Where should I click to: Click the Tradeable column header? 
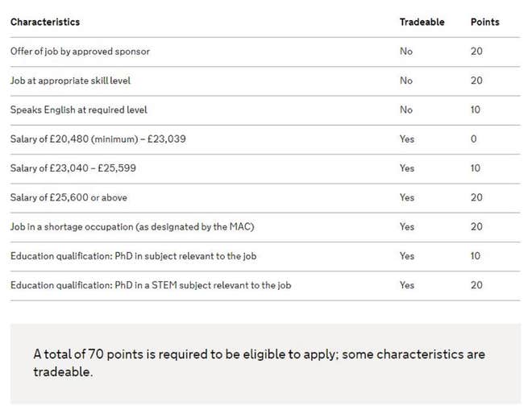[x=422, y=22]
